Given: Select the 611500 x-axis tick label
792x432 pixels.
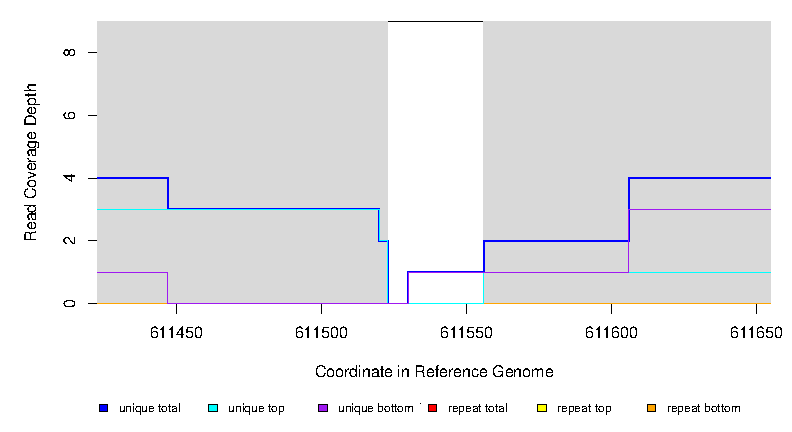Looking at the screenshot, I should click(x=321, y=333).
